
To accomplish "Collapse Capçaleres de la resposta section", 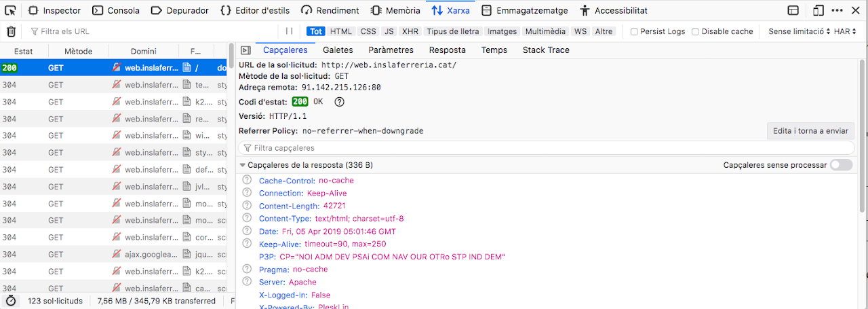I will [243, 165].
